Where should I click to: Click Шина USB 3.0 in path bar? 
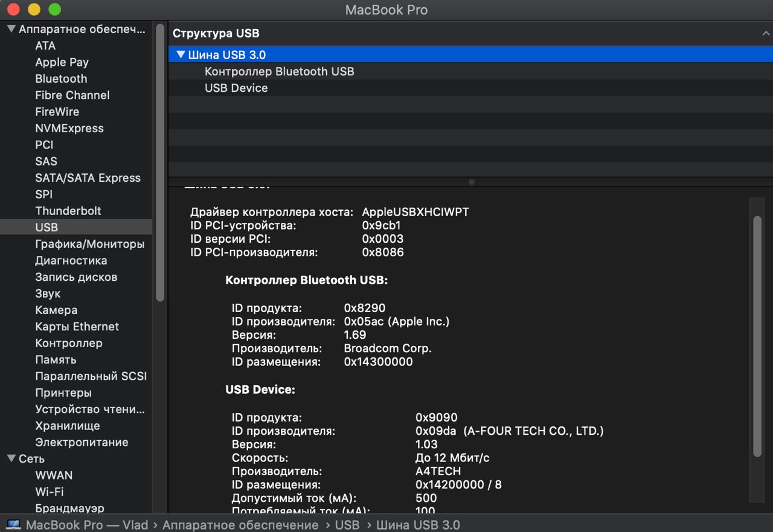coord(418,525)
